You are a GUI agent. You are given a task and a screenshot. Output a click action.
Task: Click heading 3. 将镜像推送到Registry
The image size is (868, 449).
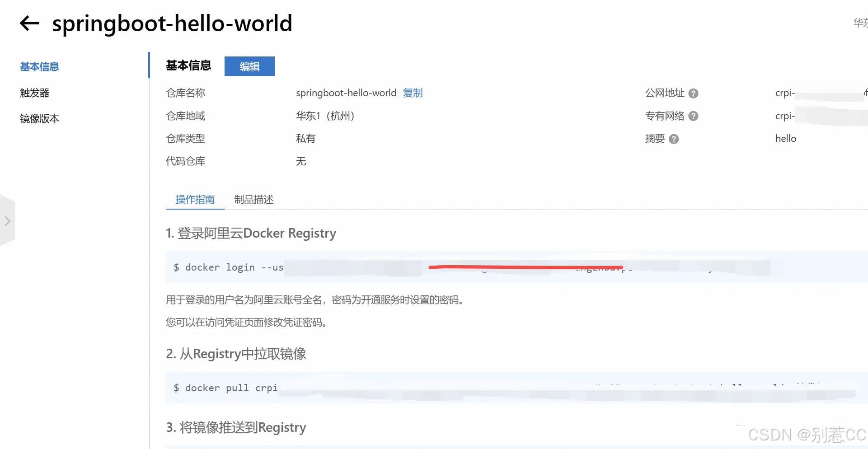[x=236, y=427]
